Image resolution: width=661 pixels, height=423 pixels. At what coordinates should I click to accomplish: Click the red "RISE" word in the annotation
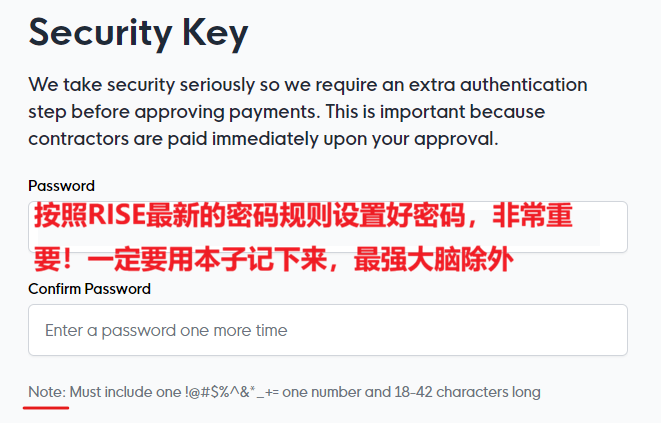[x=119, y=217]
